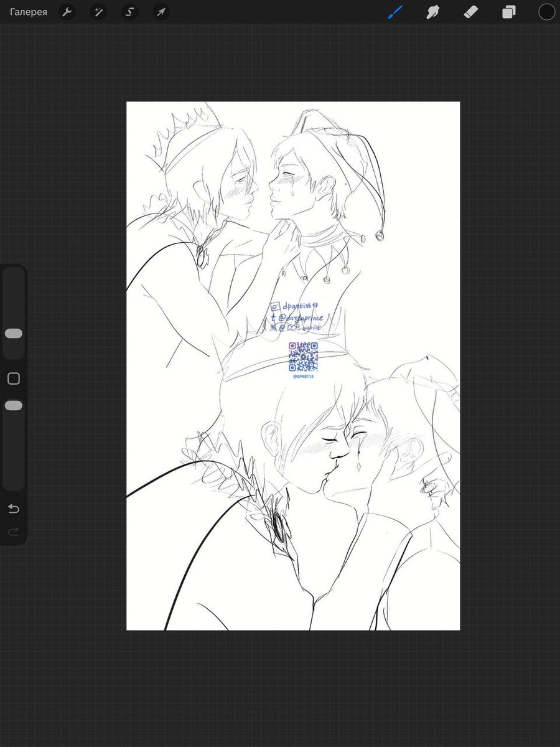Image resolution: width=560 pixels, height=747 pixels.
Task: Open the active color picker circle
Action: [x=546, y=11]
